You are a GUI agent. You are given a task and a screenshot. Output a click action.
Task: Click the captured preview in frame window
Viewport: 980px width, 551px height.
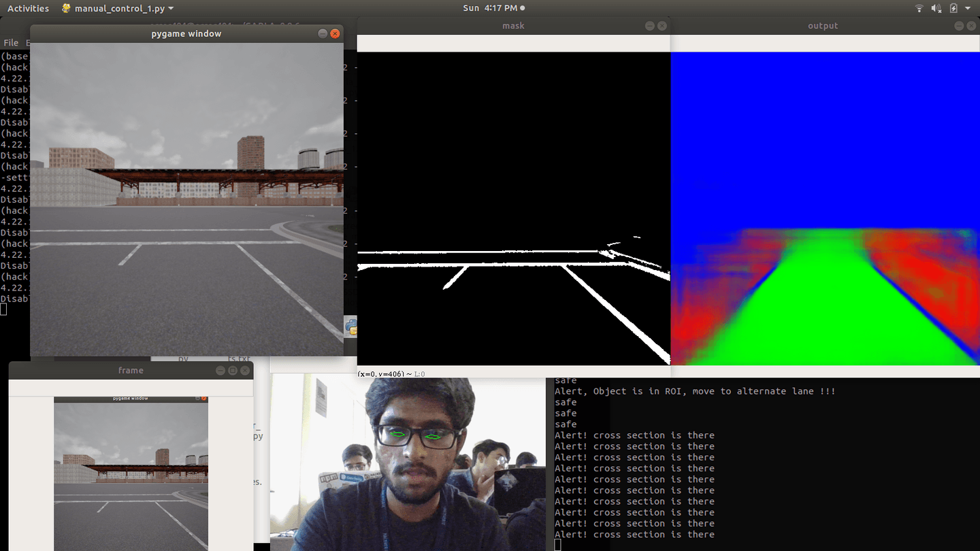pos(131,473)
